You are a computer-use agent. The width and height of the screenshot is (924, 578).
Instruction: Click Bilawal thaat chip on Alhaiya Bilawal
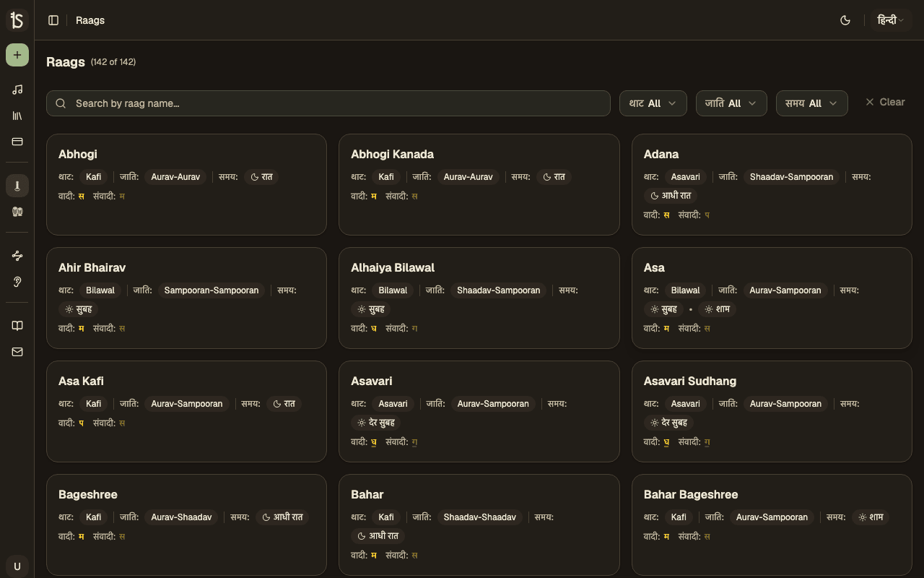coord(393,290)
